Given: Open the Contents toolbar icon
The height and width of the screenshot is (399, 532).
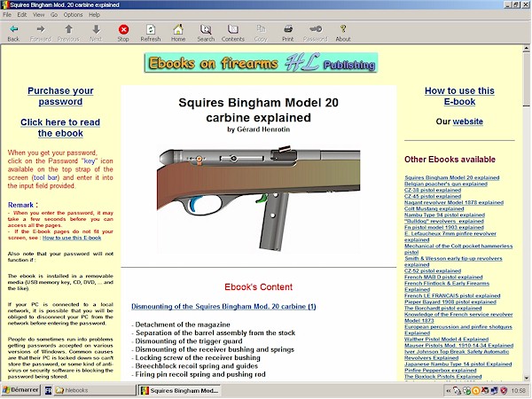Looking at the screenshot, I should 233,29.
